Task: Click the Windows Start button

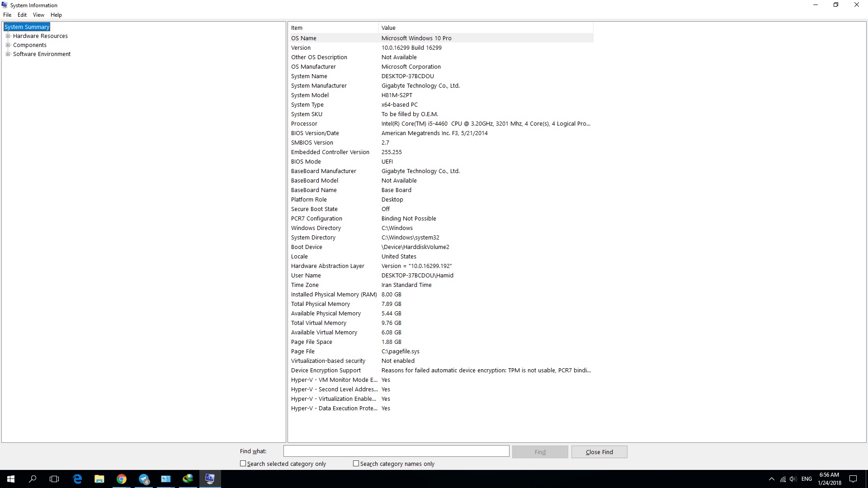Action: coord(11,479)
